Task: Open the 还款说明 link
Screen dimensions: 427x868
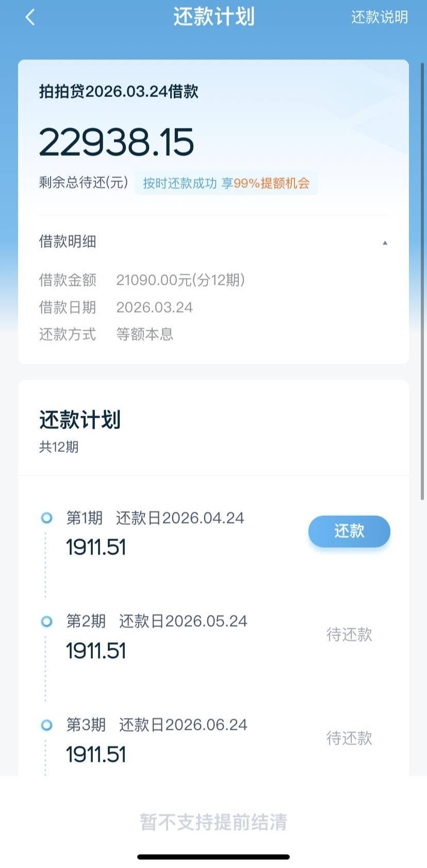Action: (379, 18)
